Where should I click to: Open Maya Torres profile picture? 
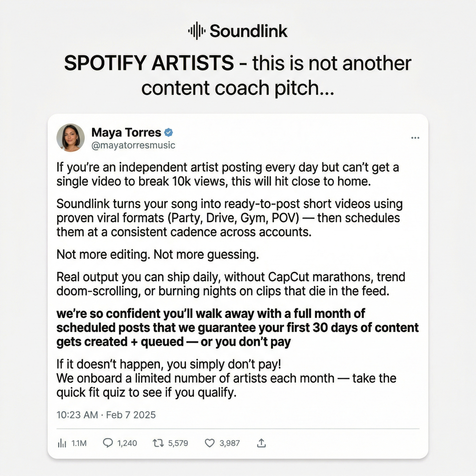click(x=71, y=138)
